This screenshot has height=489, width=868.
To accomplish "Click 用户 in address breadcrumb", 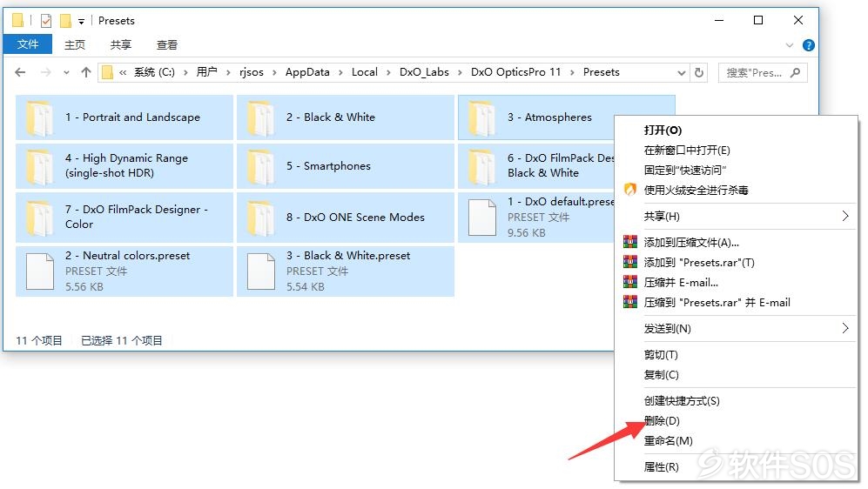I will [x=206, y=72].
